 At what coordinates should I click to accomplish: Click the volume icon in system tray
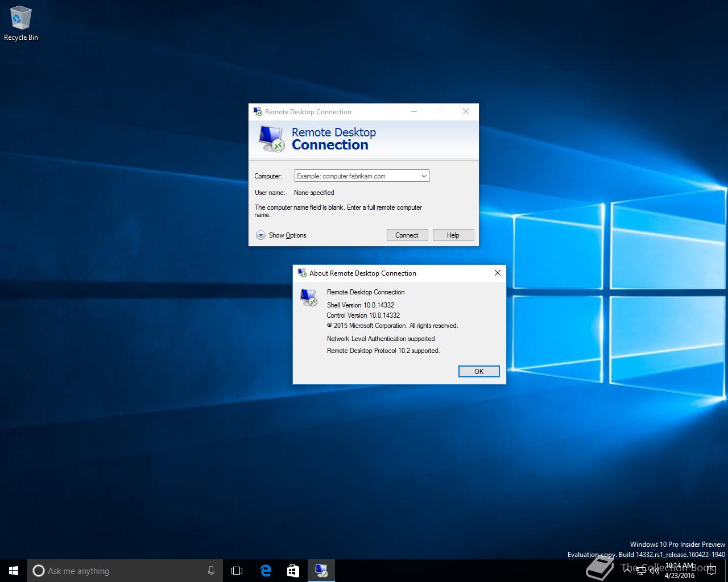654,571
